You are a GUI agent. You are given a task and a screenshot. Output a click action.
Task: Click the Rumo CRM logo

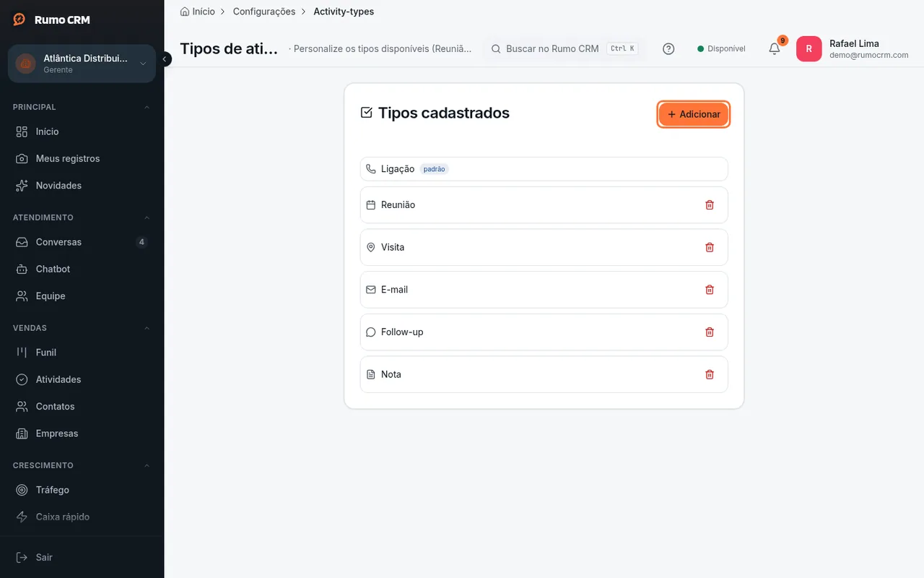point(52,20)
